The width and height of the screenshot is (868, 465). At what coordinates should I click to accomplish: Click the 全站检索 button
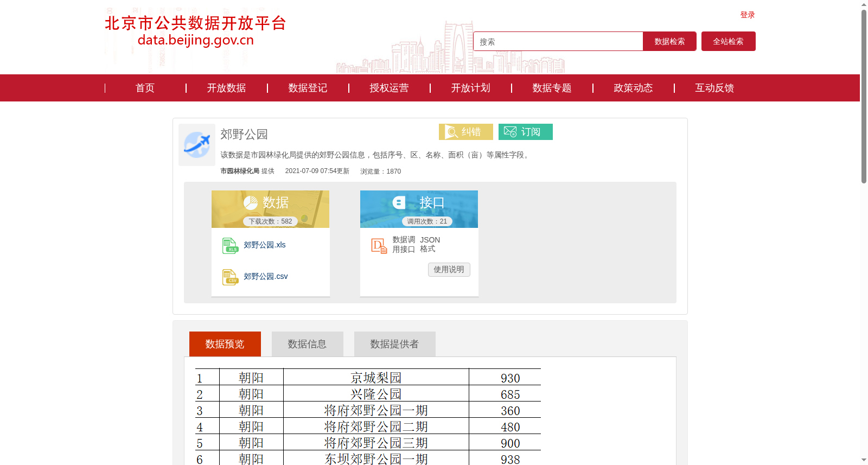(x=729, y=41)
